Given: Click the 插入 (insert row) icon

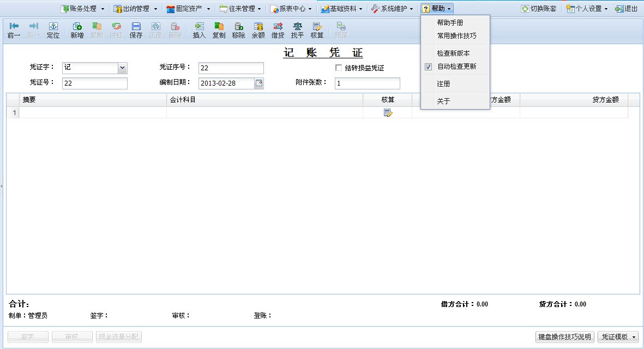Looking at the screenshot, I should pyautogui.click(x=199, y=26).
